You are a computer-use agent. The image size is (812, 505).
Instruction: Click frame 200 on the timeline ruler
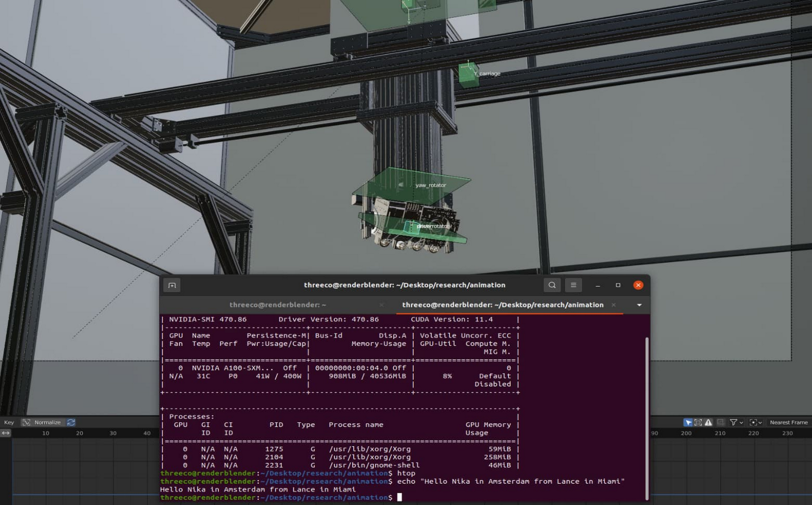coord(686,433)
